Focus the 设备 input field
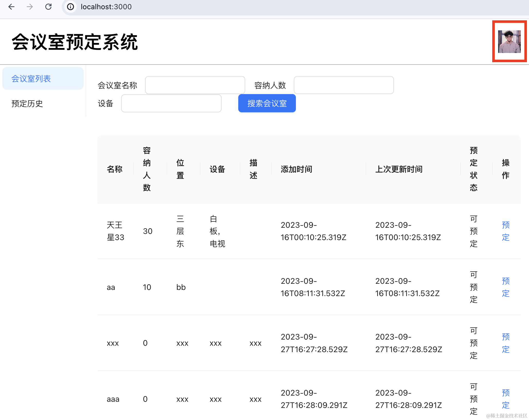The width and height of the screenshot is (529, 420). point(171,103)
